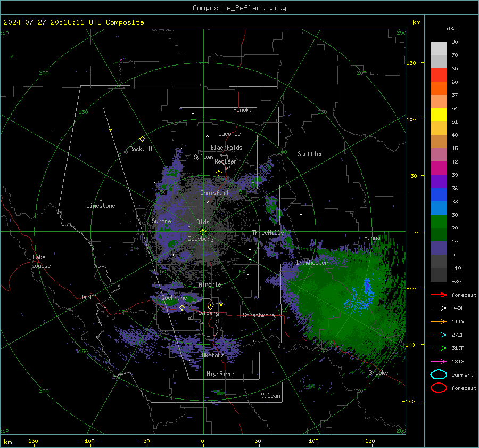Click the Composite_Reflectivity title
The image size is (479, 448).
(240, 8)
